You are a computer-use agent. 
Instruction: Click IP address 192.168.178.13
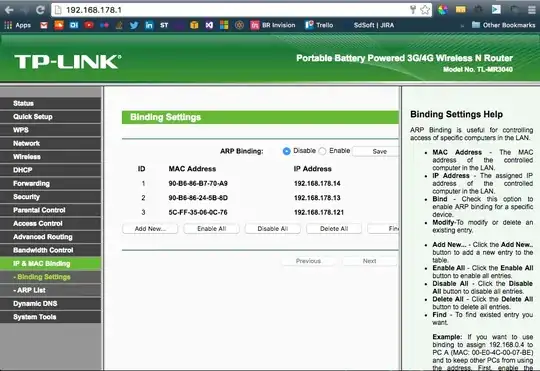(x=317, y=198)
